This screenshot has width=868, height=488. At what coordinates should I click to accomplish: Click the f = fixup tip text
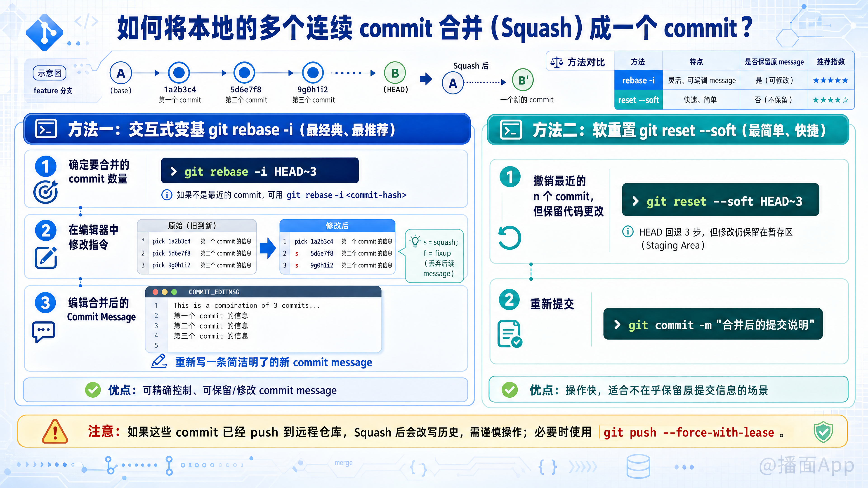437,253
